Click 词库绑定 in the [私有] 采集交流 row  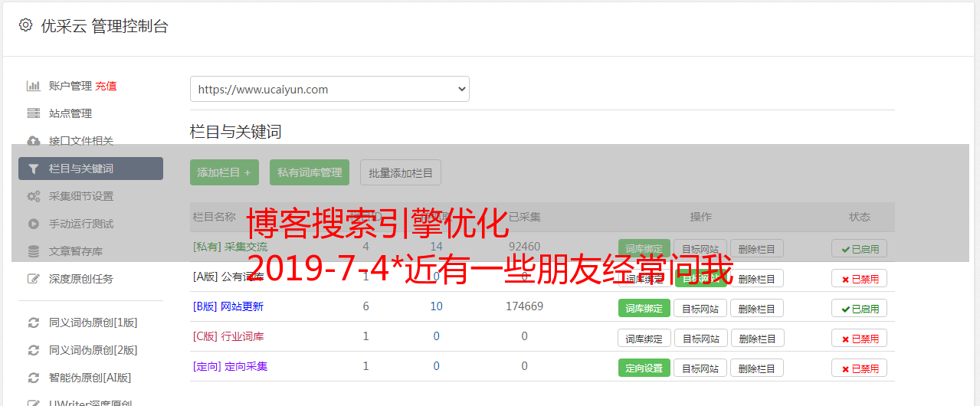(x=644, y=248)
